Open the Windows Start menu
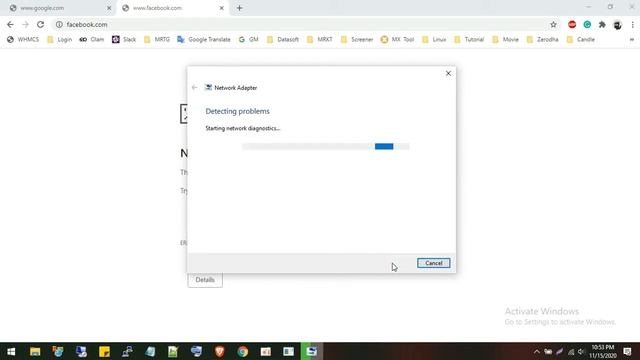 [11, 351]
